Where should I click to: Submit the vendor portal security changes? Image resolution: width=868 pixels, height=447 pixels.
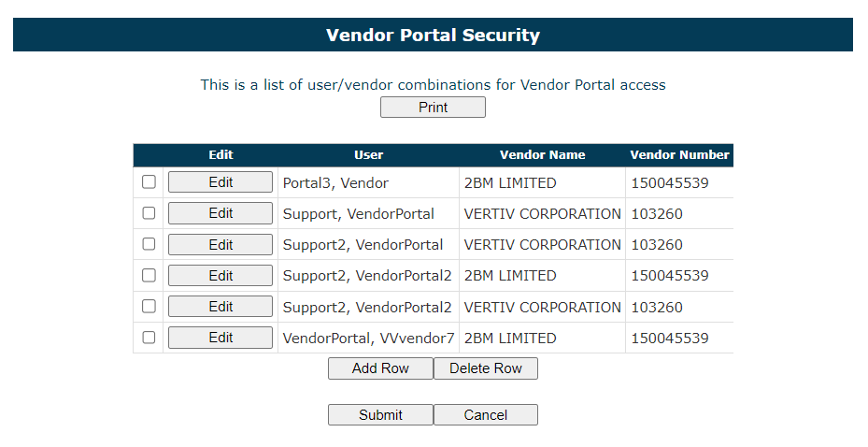click(380, 415)
